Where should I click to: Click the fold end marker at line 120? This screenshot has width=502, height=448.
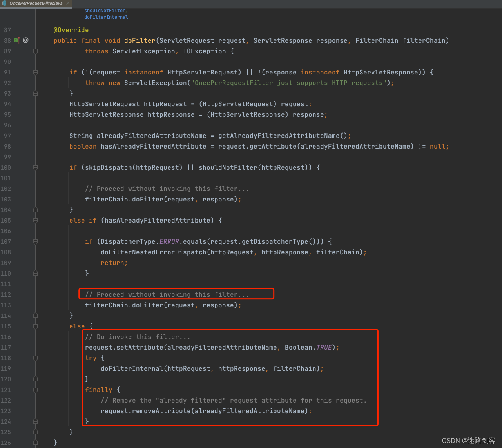35,379
